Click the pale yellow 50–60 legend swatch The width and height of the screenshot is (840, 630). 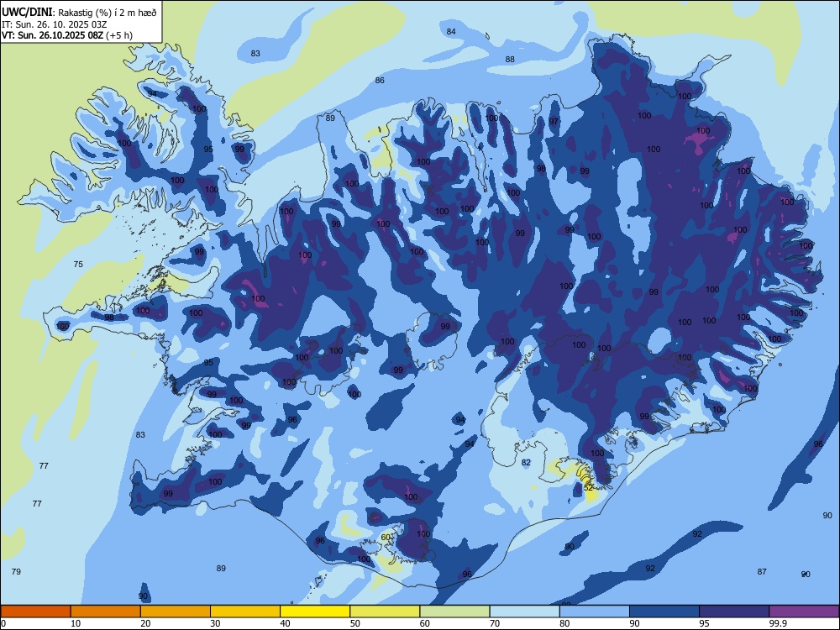point(385,612)
